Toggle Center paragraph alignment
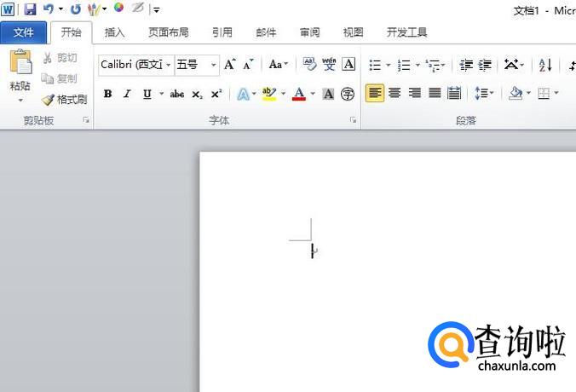 (x=395, y=93)
